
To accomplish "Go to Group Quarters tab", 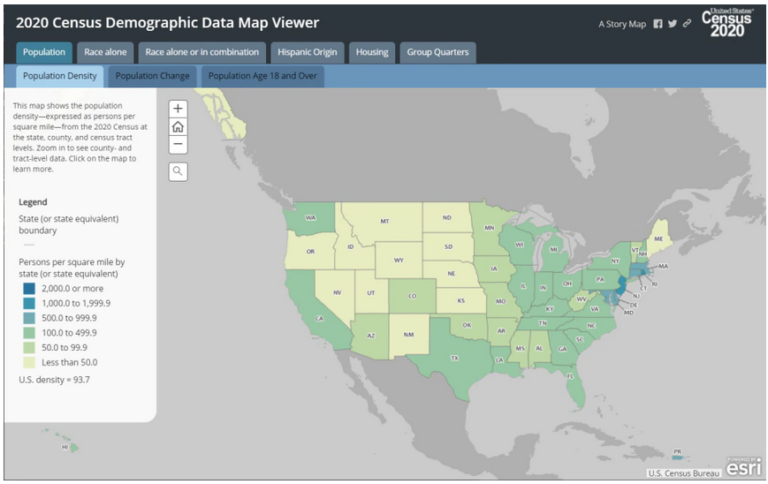I will pyautogui.click(x=437, y=51).
